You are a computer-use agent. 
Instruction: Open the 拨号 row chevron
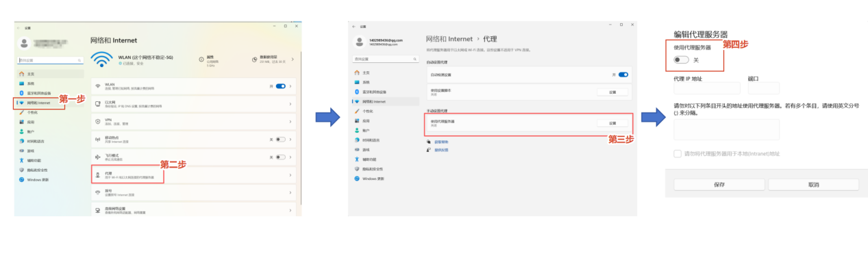coord(290,192)
